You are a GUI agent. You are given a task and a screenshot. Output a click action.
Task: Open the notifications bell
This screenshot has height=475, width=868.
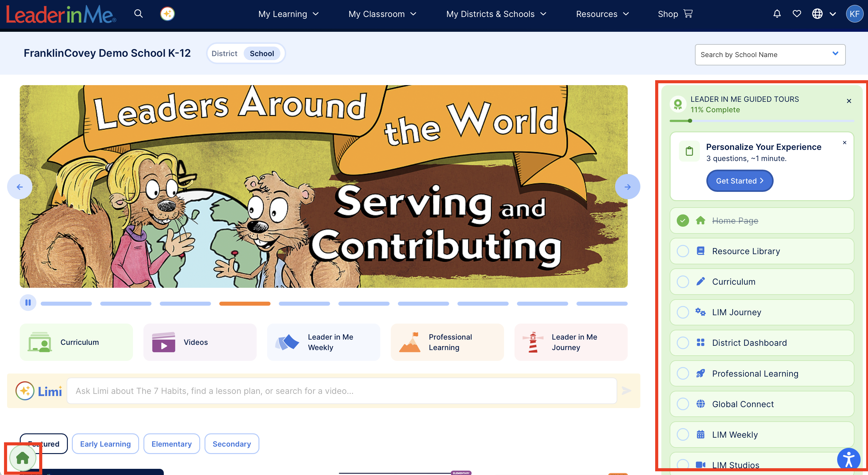pos(777,14)
